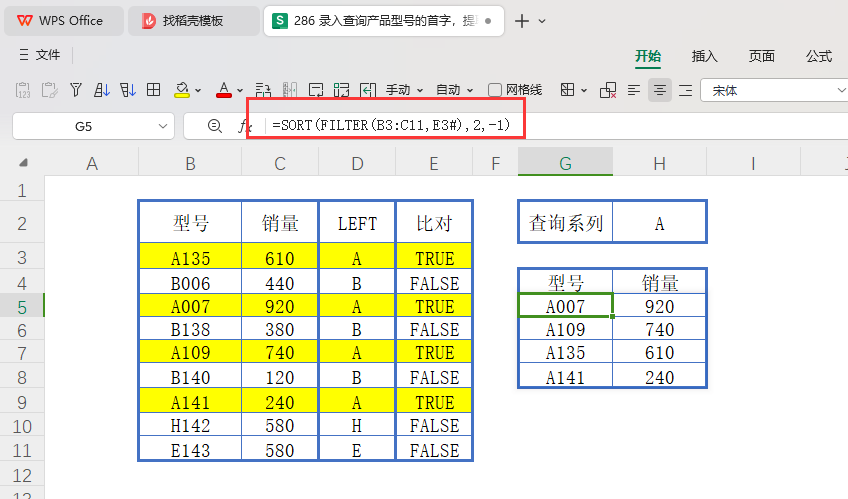This screenshot has width=848, height=499.
Task: Click the zoom magnifier in formula bar
Action: (215, 126)
